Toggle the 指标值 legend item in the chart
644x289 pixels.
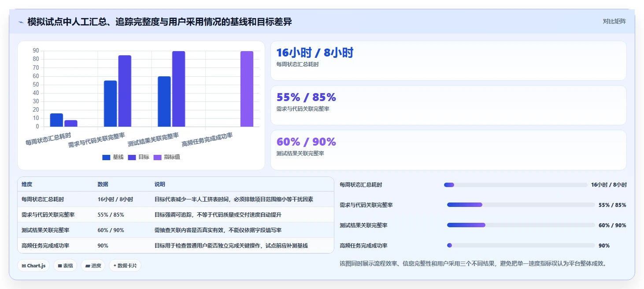167,157
